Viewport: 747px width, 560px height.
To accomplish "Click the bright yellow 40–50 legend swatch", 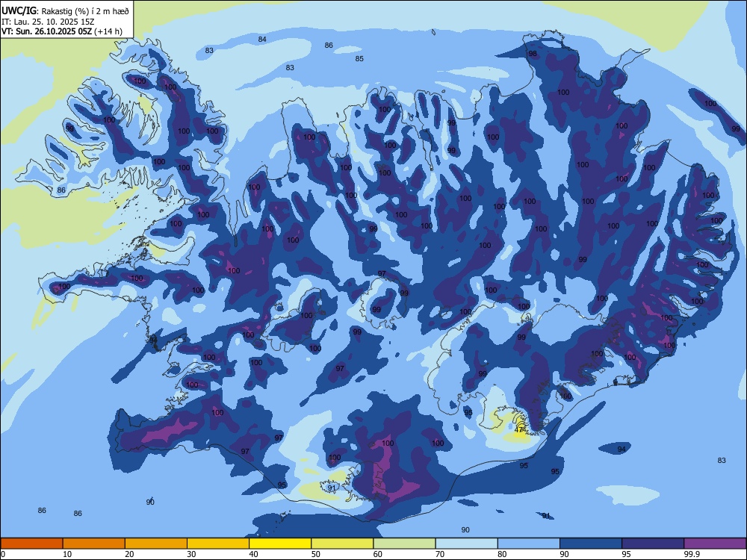I will coord(280,544).
